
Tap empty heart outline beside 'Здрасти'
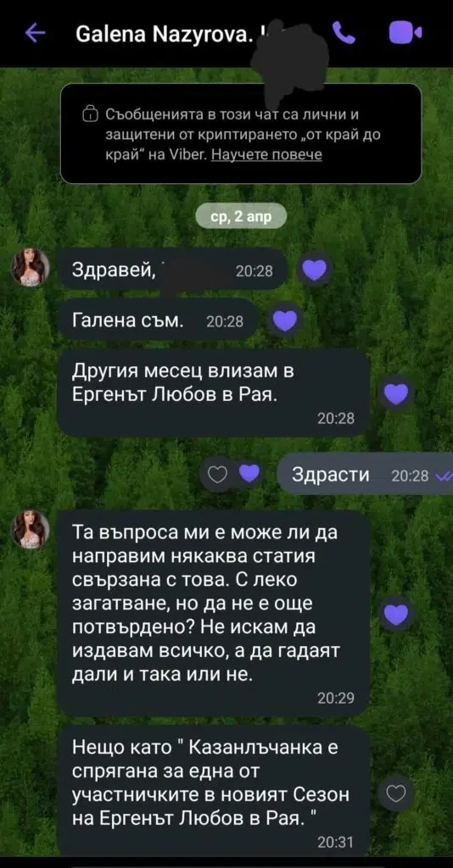pos(216,475)
